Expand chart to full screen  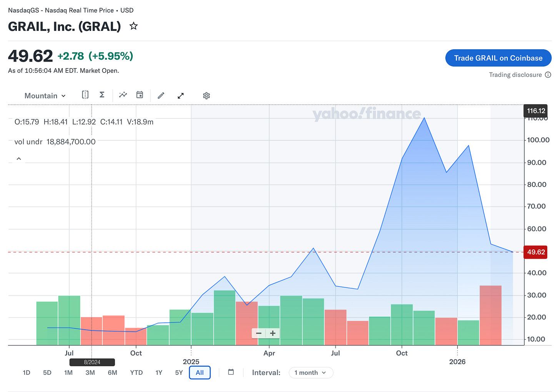click(181, 95)
